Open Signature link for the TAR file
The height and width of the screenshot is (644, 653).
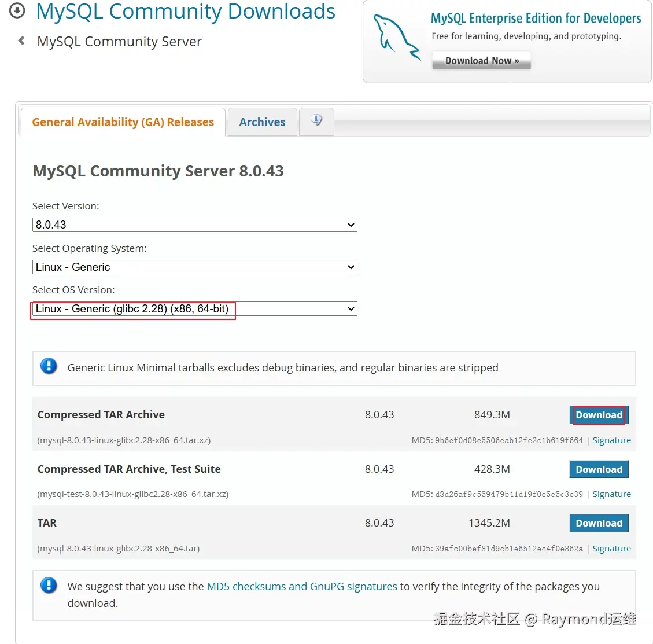click(x=612, y=548)
